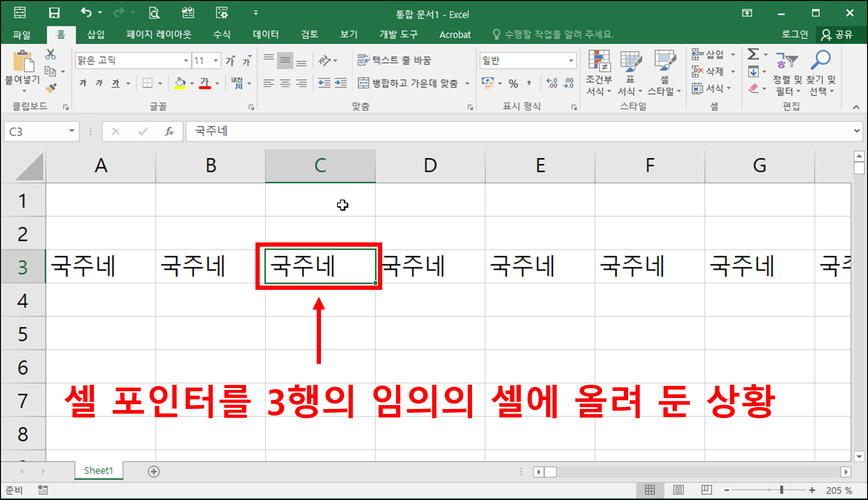This screenshot has height=500, width=868.
Task: Click decrease decimal icon
Action: coord(568,83)
